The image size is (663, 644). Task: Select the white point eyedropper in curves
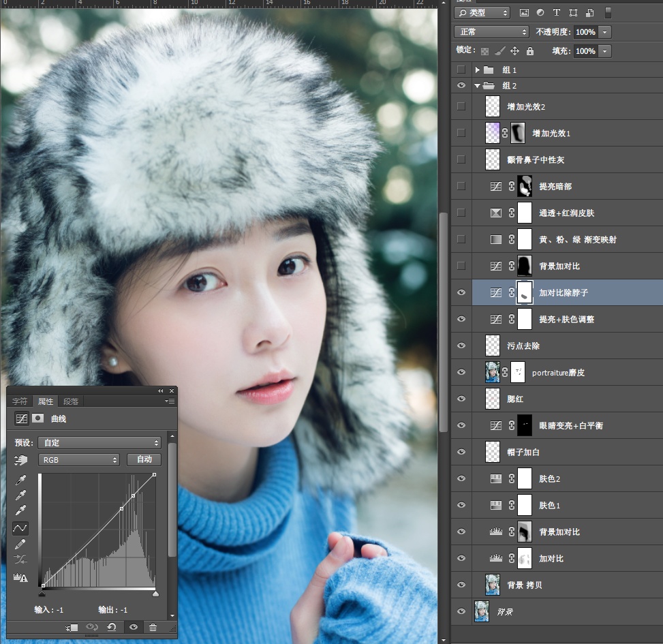coord(20,510)
